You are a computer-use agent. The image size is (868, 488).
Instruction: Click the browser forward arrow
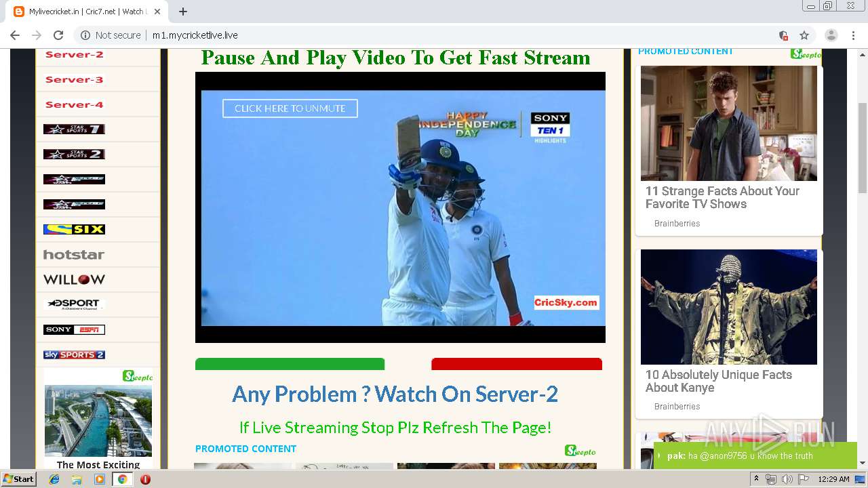(37, 35)
